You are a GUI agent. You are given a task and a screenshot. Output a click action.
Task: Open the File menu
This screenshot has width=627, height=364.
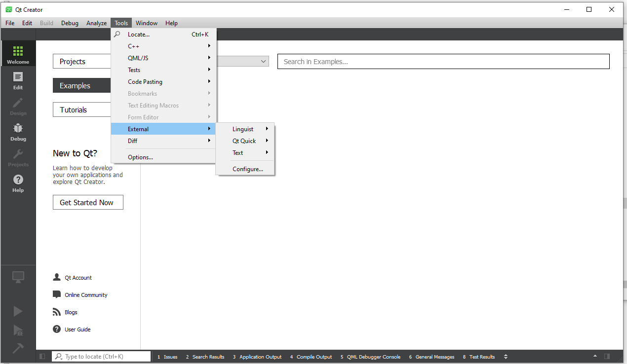[x=10, y=23]
